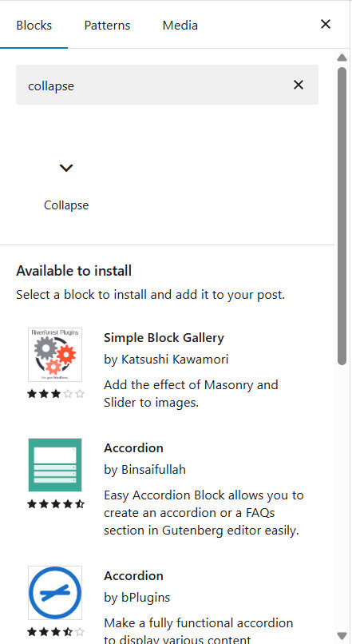Click the vertical scrollbar thumb
The width and height of the screenshot is (352, 644).
(342, 216)
